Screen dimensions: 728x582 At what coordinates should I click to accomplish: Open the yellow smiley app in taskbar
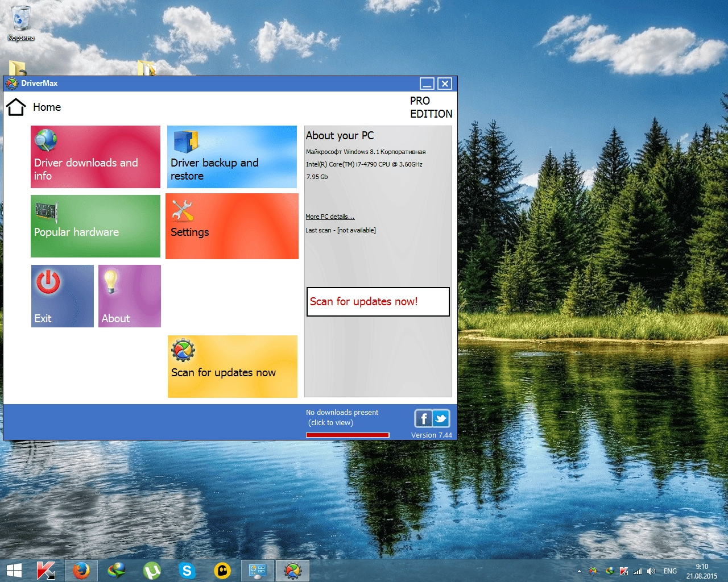222,571
